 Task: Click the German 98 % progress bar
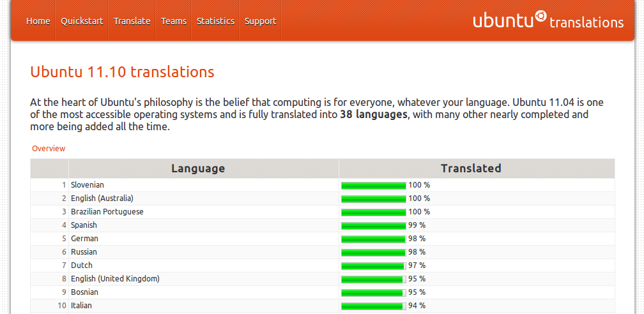tap(374, 239)
